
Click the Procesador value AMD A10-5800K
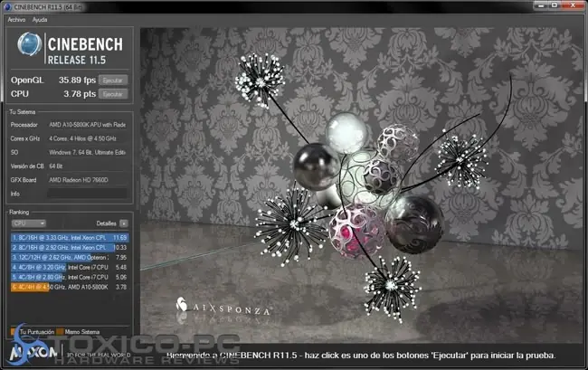[88, 125]
